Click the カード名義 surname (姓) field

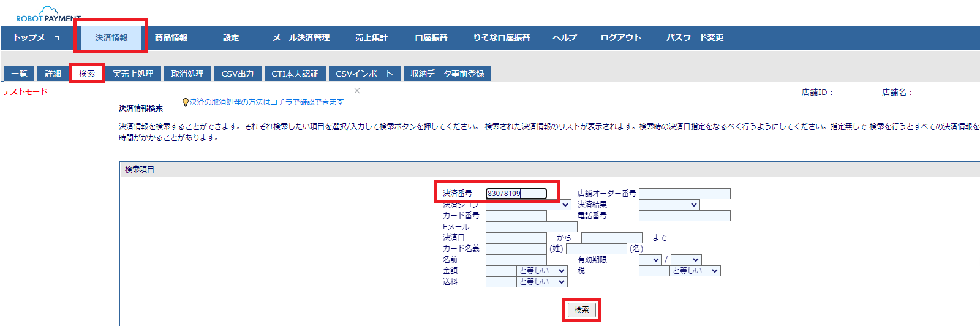coord(516,249)
